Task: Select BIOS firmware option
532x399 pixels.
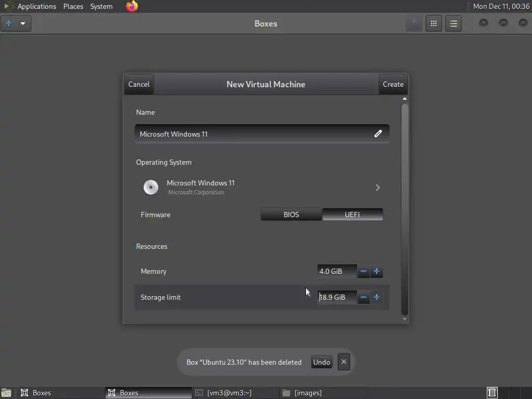Action: [291, 215]
